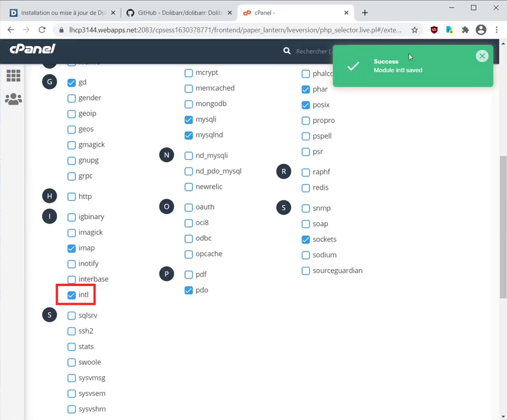The image size is (507, 420).
Task: Click the browser address bar URL
Action: pos(234,30)
